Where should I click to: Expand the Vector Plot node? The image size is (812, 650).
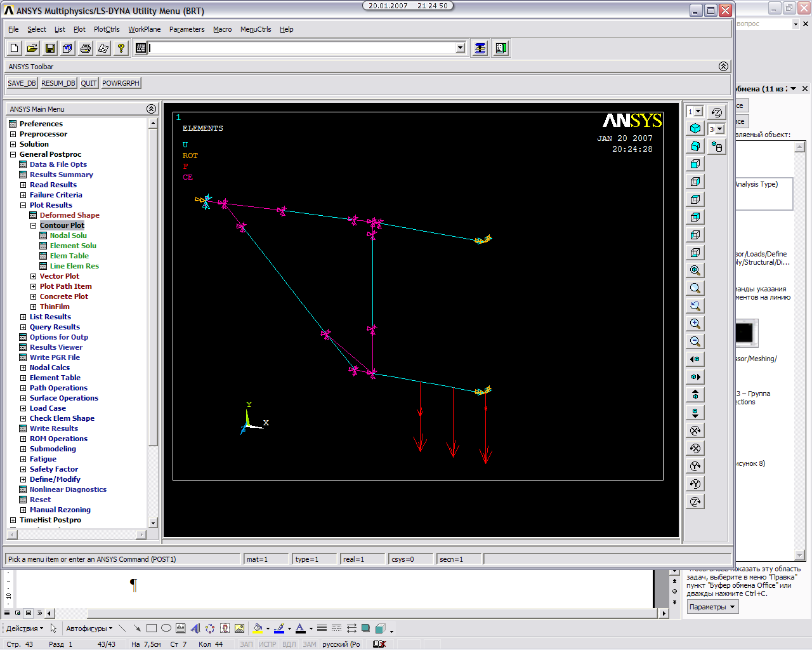(33, 276)
